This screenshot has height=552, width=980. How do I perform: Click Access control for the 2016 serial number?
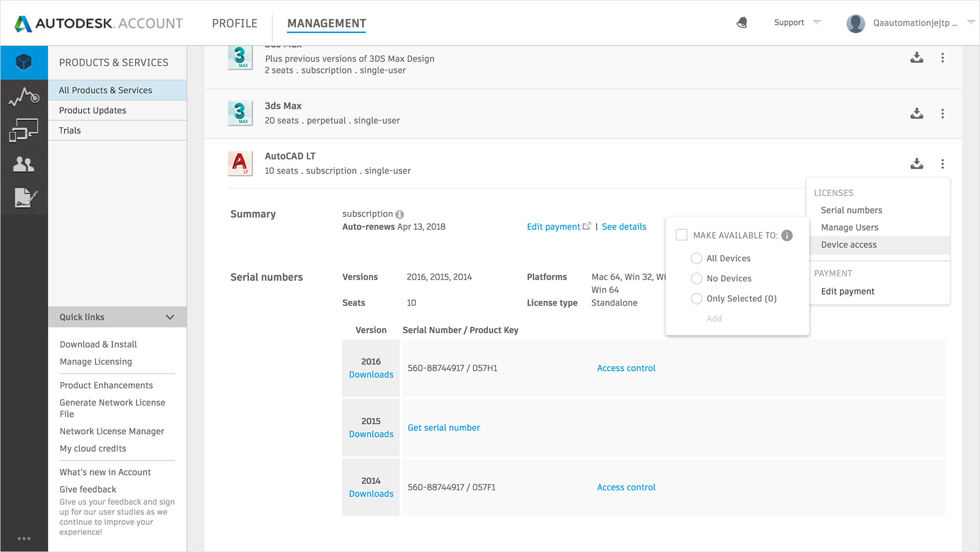click(x=626, y=368)
